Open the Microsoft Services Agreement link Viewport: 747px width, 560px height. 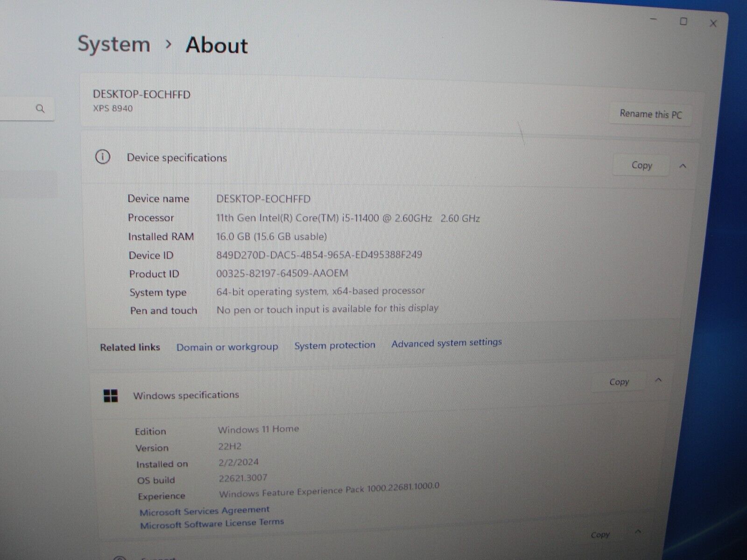[204, 511]
